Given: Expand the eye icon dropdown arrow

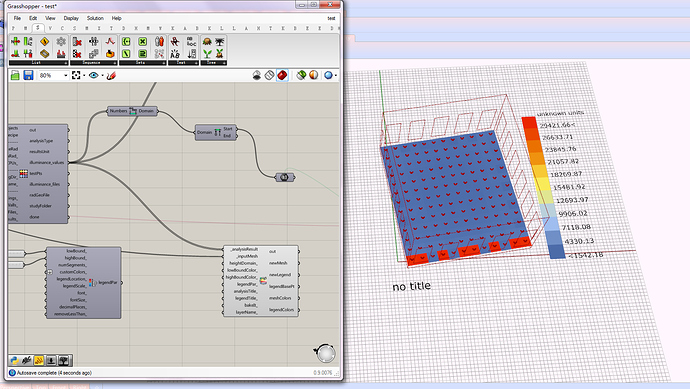Looking at the screenshot, I should click(102, 76).
